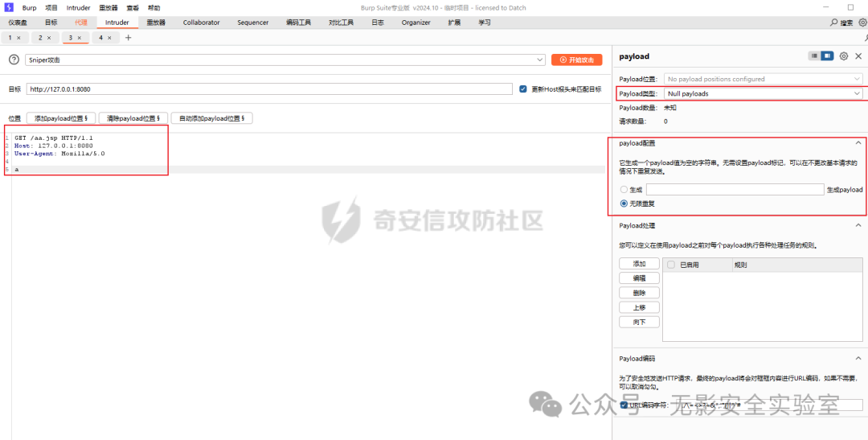Switch to the 扩展 tab
Viewport: 868px width, 440px height.
tap(454, 23)
